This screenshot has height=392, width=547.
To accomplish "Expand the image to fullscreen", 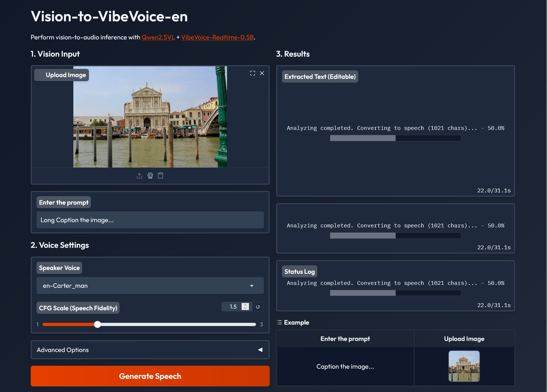I will pyautogui.click(x=253, y=73).
